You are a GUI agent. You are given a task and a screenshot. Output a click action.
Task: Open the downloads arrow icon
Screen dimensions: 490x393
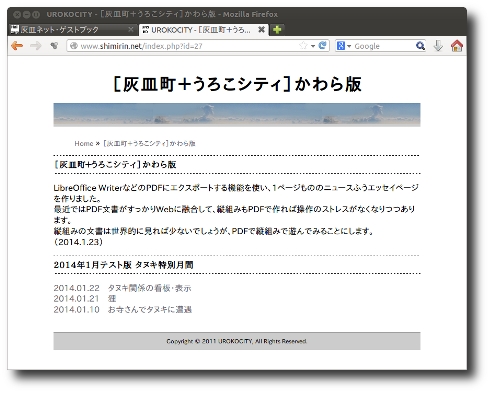438,46
